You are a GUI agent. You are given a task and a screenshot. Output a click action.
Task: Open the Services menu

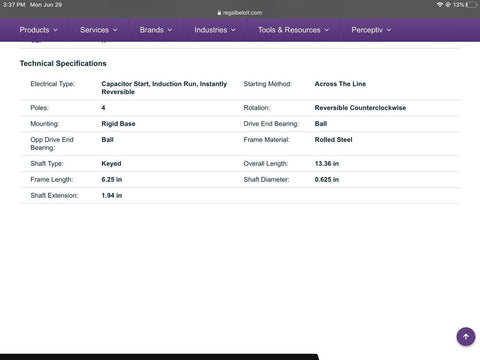[99, 30]
